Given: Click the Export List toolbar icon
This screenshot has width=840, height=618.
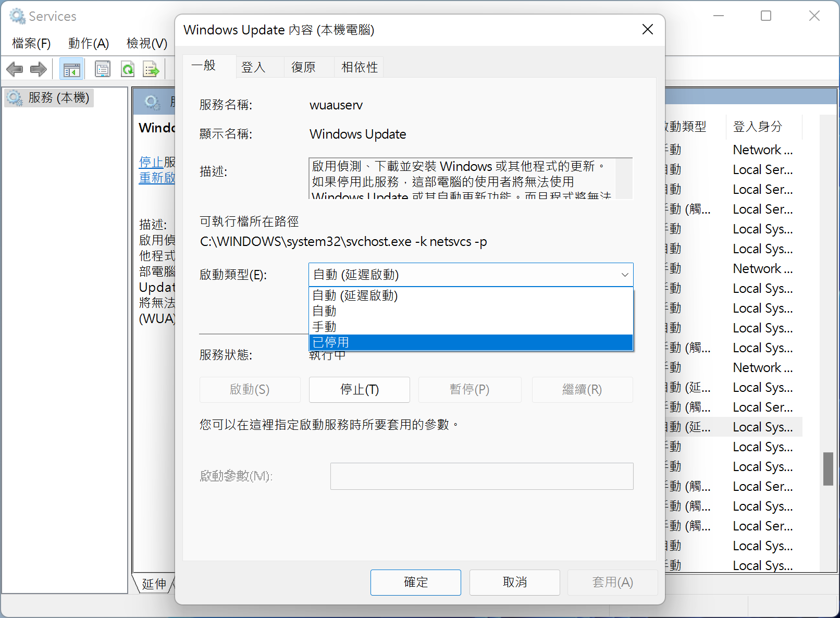Looking at the screenshot, I should (x=151, y=69).
